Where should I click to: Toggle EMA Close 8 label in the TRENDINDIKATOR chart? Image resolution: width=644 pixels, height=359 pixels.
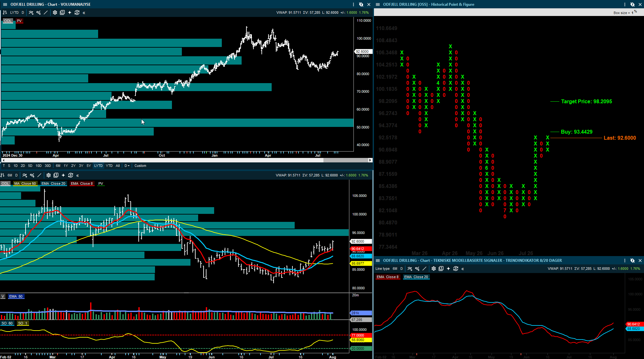coord(388,277)
